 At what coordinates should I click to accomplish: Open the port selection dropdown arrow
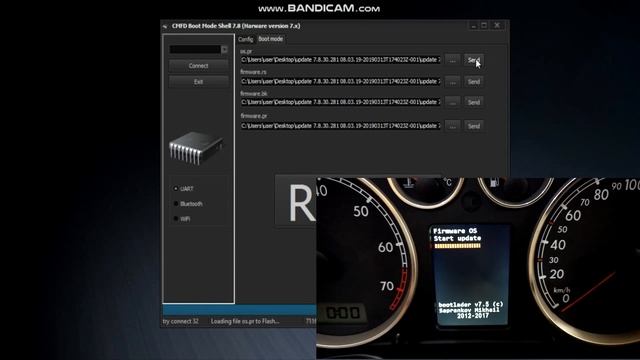tap(224, 49)
